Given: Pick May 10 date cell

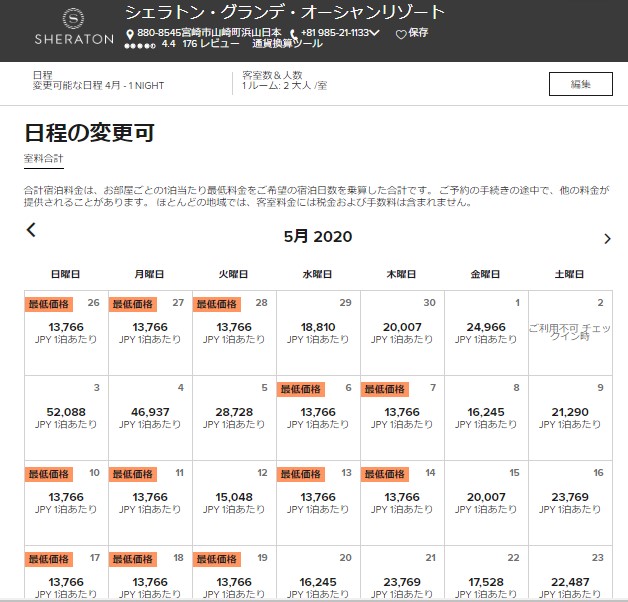Looking at the screenshot, I should click(x=66, y=503).
